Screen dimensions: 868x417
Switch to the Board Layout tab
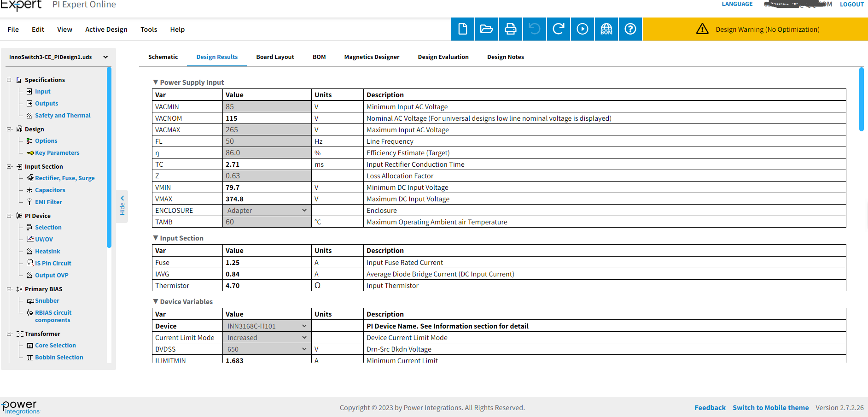pyautogui.click(x=275, y=57)
